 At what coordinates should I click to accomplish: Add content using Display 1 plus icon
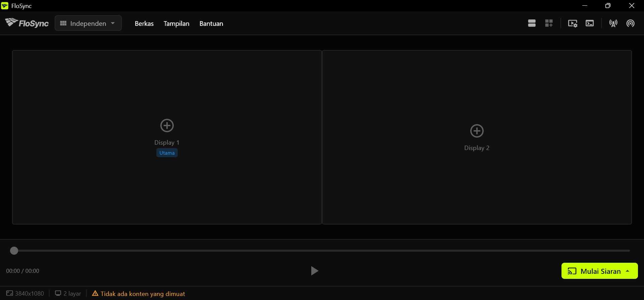(x=167, y=126)
